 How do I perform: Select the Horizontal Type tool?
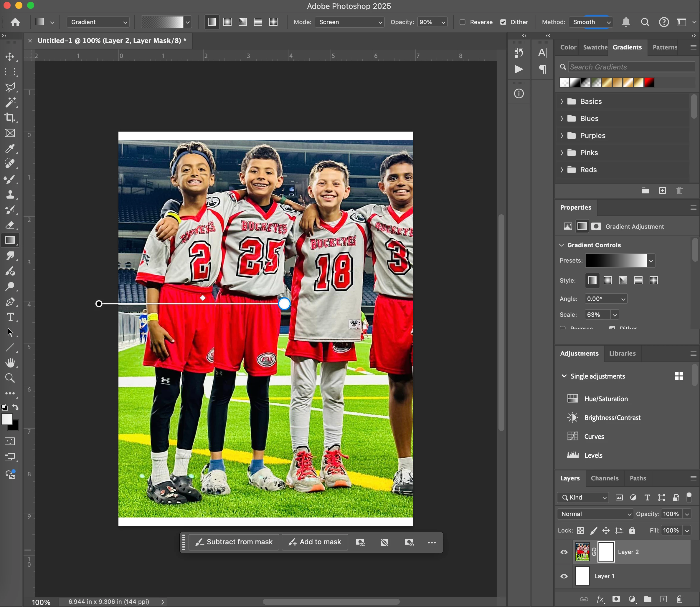pyautogui.click(x=10, y=317)
